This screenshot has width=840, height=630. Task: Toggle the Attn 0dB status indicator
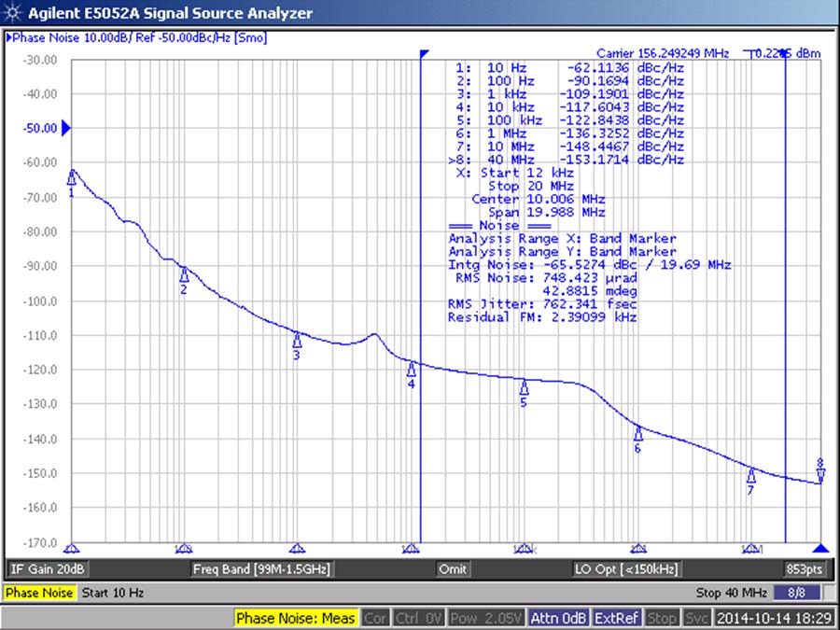coord(558,618)
